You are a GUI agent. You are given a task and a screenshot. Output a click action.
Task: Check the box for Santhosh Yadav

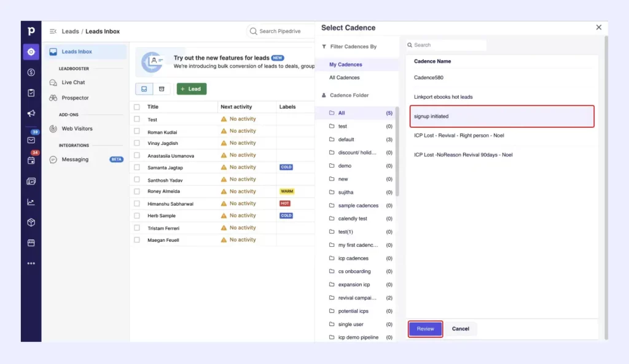point(137,180)
